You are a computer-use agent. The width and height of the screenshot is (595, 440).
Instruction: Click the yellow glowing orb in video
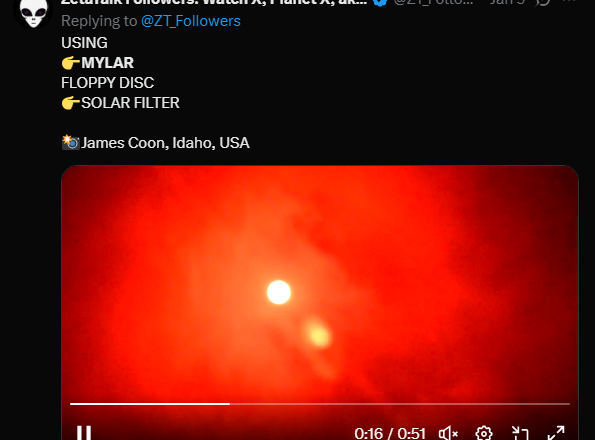click(318, 333)
